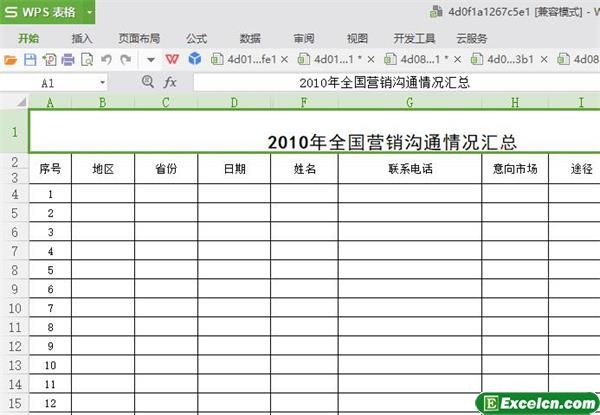
Task: Select the cell with serial number 5
Action: tap(50, 270)
